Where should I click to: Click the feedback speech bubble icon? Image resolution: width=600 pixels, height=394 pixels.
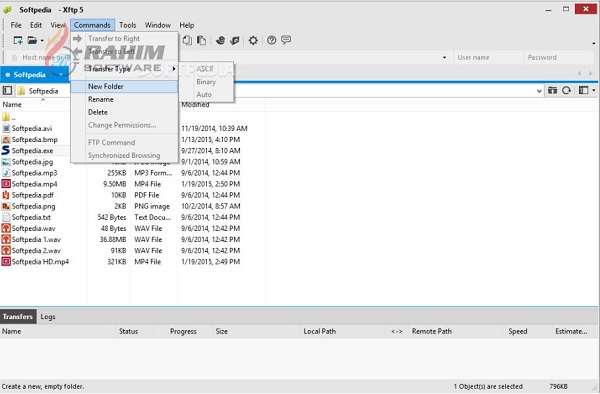(286, 40)
